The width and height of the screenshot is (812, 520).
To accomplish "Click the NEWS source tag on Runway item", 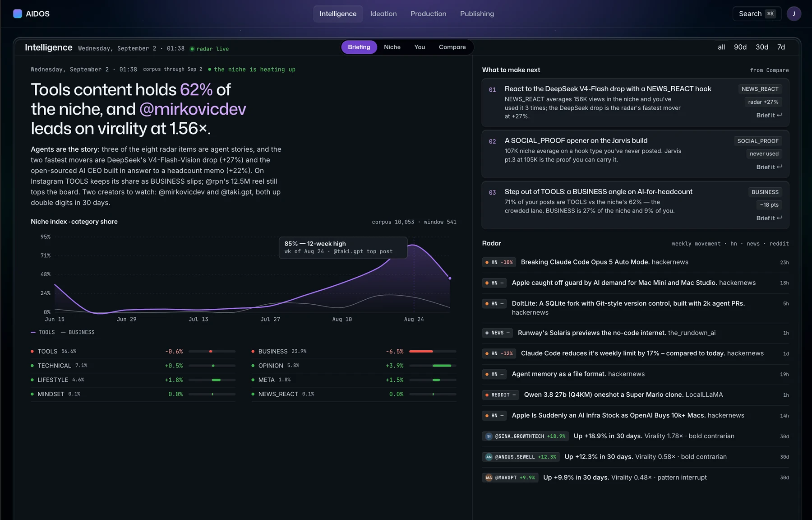I will click(x=498, y=333).
